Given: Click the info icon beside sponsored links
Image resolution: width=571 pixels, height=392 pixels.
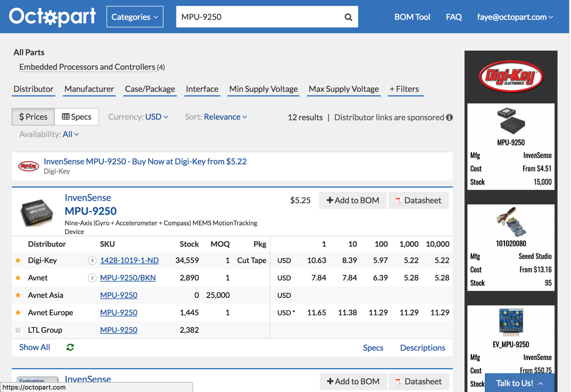Looking at the screenshot, I should (450, 117).
